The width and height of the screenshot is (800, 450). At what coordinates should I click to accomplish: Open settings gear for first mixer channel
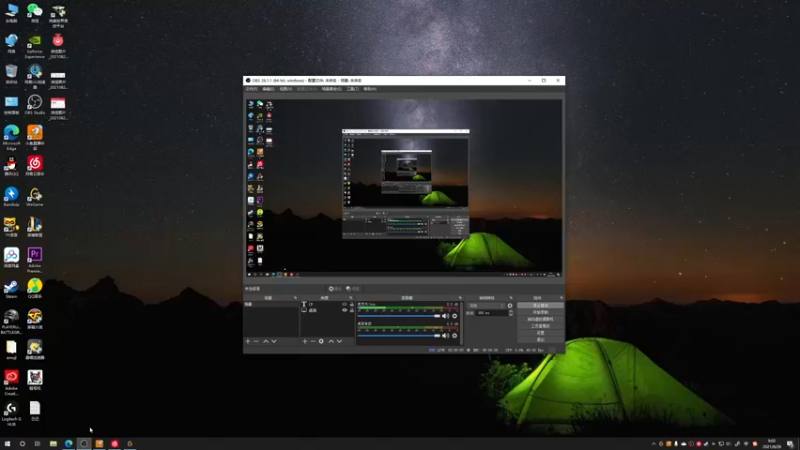pyautogui.click(x=455, y=316)
